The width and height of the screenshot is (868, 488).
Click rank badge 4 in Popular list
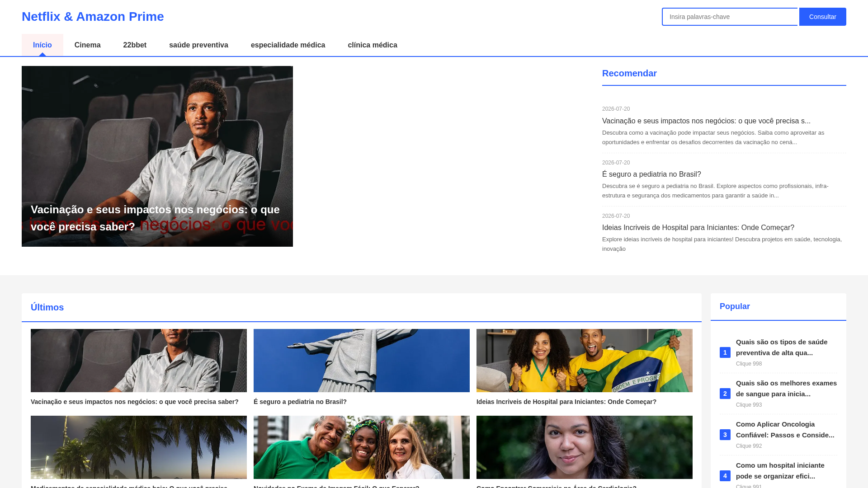point(725,476)
